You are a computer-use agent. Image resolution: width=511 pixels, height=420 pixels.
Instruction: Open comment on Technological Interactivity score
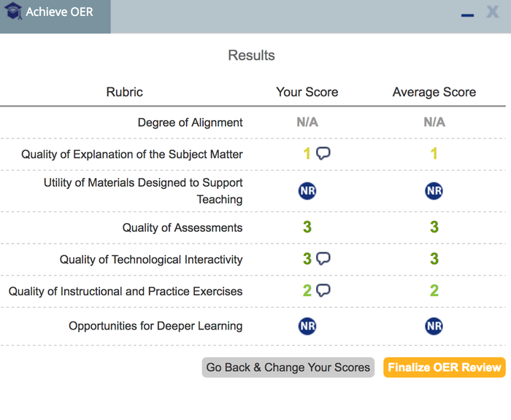pyautogui.click(x=323, y=258)
